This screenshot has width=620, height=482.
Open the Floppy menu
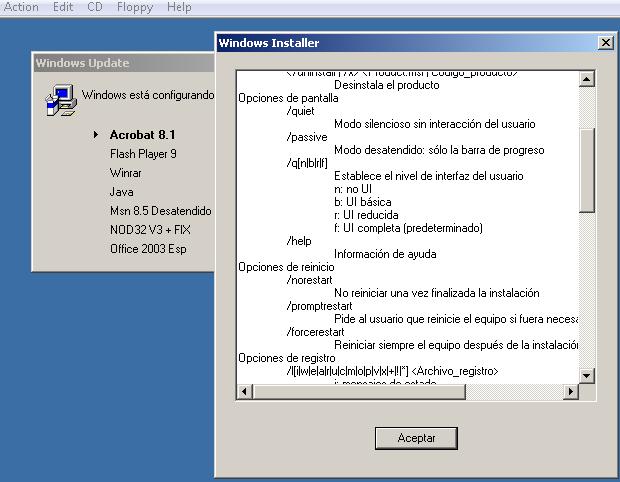click(134, 7)
